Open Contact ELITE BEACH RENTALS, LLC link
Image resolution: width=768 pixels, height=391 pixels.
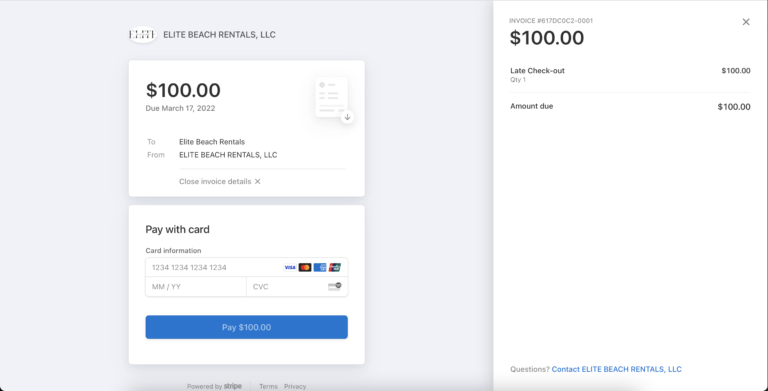coord(617,369)
